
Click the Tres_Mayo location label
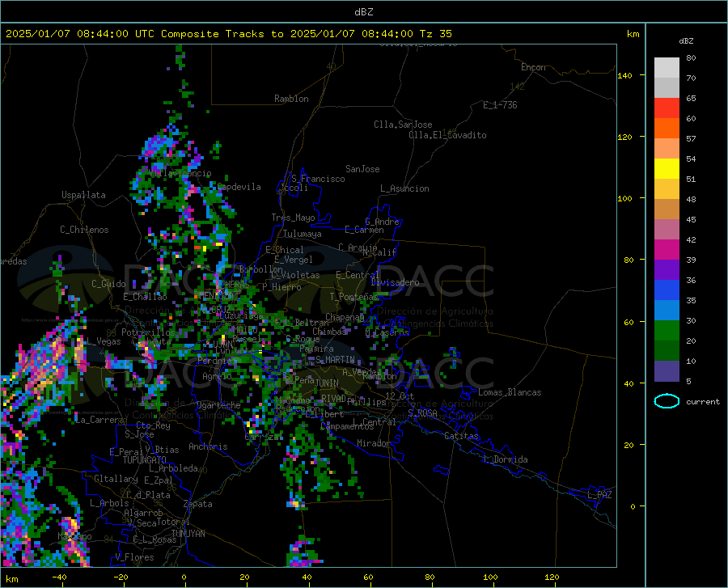293,218
